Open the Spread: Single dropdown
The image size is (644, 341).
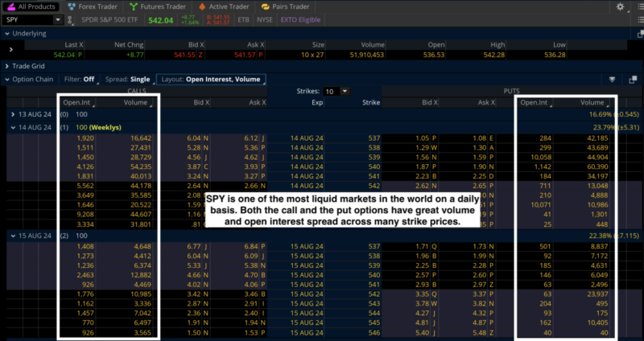(x=130, y=79)
